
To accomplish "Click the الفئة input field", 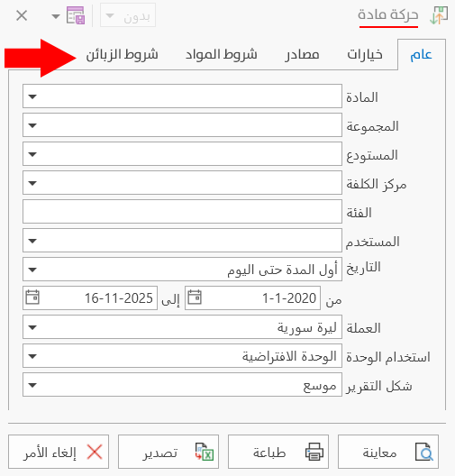I will (x=182, y=212).
